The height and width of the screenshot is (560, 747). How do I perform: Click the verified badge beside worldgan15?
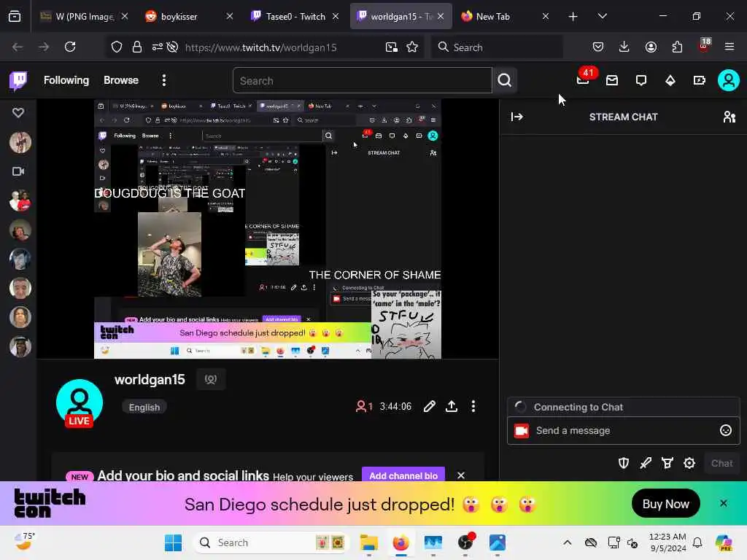click(211, 379)
